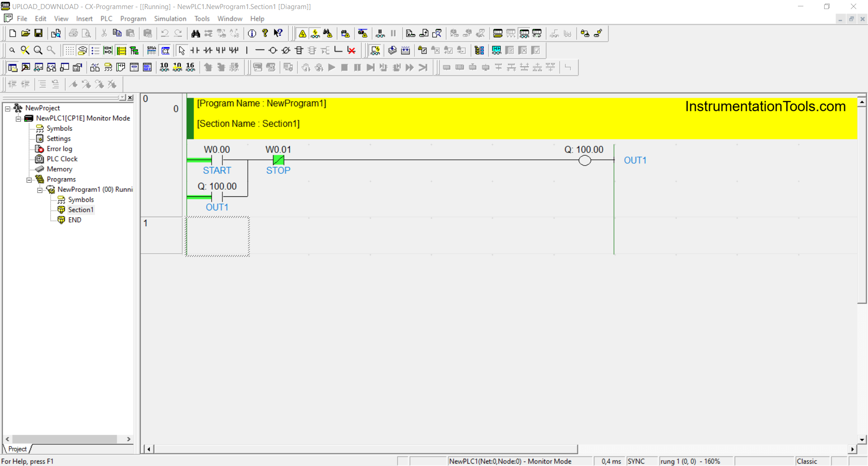
Task: Open the PLC Clock tree item
Action: tap(62, 159)
